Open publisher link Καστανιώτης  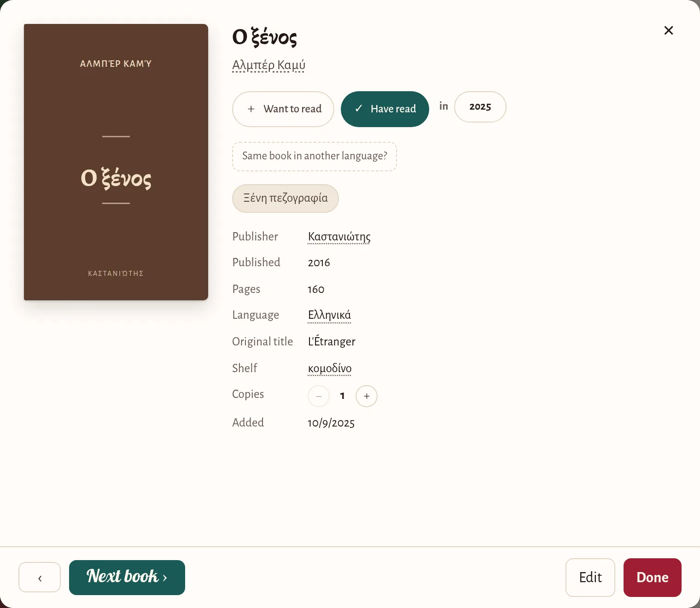(x=339, y=237)
